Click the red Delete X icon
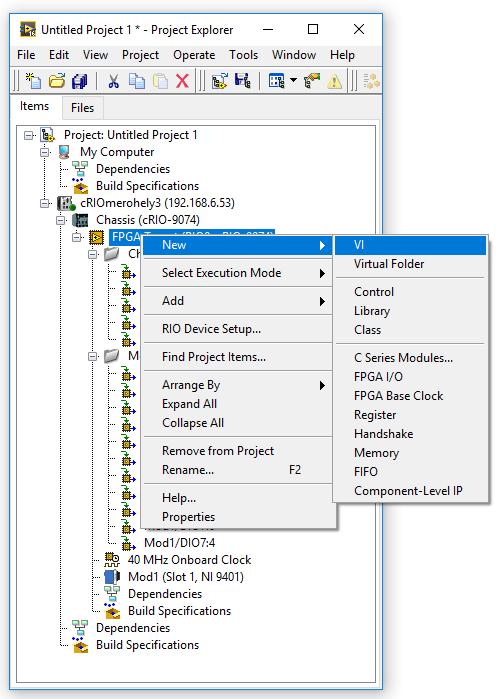The image size is (498, 699). pos(182,81)
